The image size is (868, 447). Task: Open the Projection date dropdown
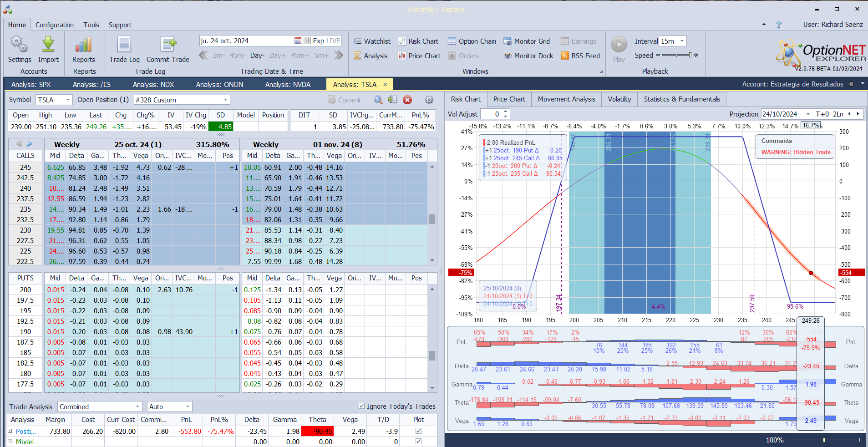808,114
